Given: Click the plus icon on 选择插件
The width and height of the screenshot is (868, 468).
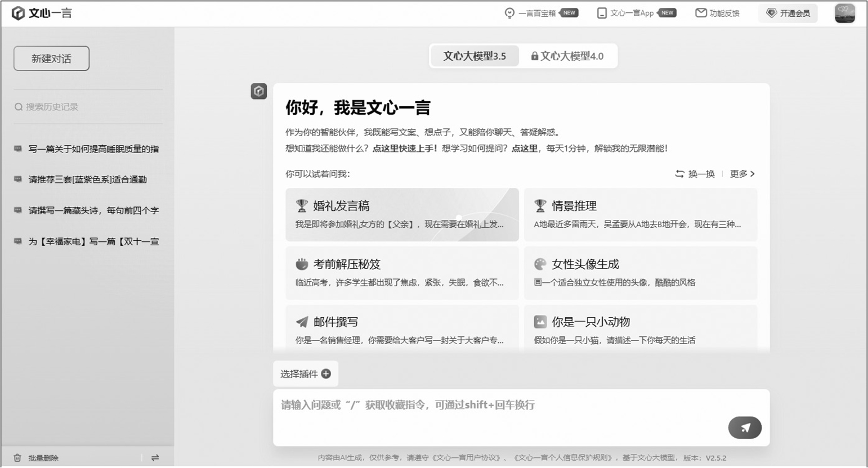Looking at the screenshot, I should 326,373.
